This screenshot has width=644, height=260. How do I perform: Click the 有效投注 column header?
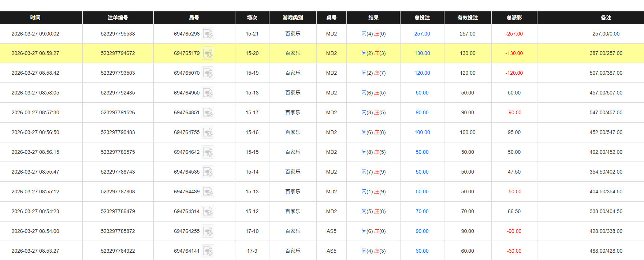click(468, 18)
